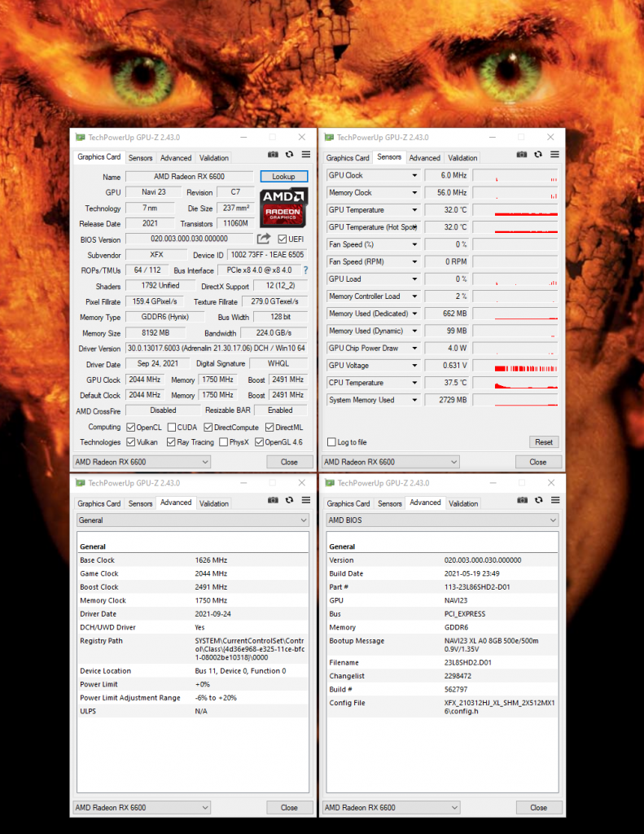Toggle the DirectML checkbox
Image resolution: width=644 pixels, height=834 pixels.
coord(269,427)
